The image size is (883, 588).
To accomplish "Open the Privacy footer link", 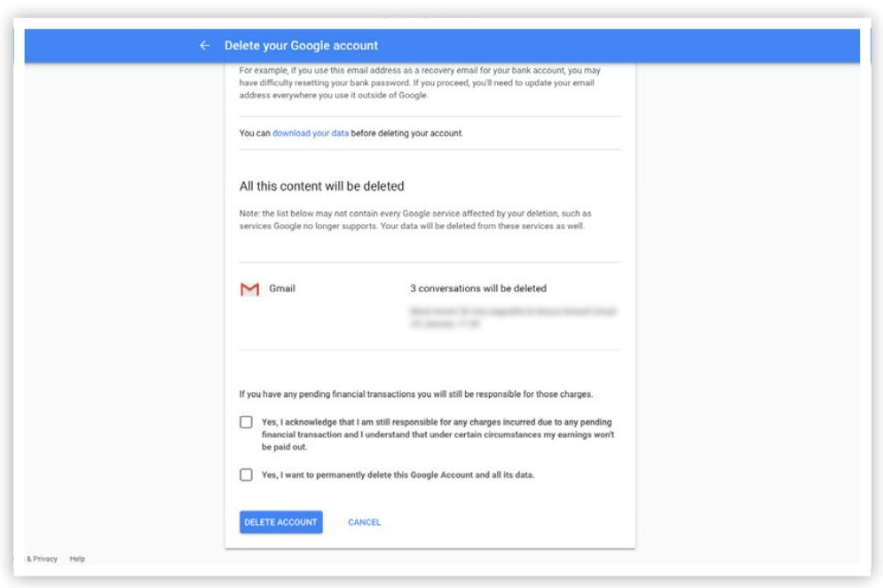I will tap(44, 559).
